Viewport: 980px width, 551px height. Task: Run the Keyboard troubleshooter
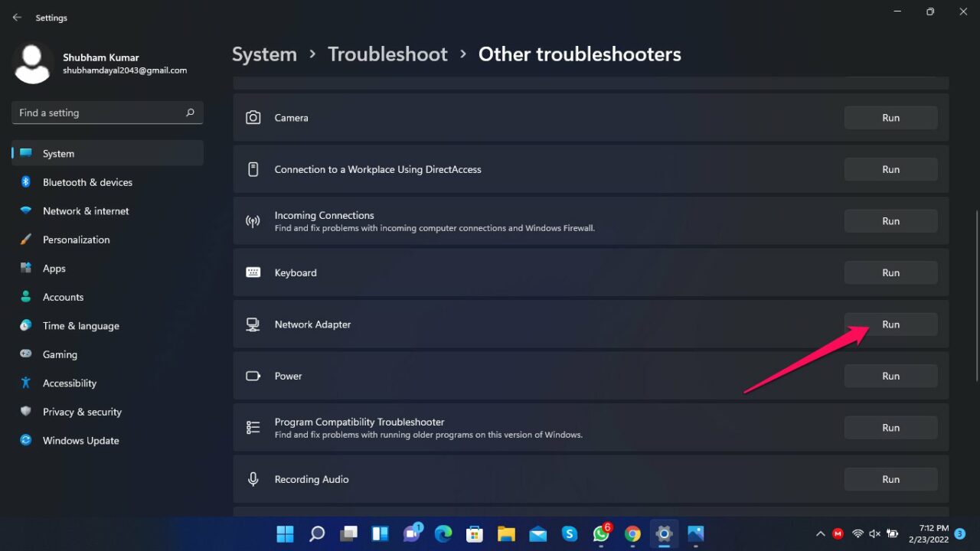(x=890, y=272)
